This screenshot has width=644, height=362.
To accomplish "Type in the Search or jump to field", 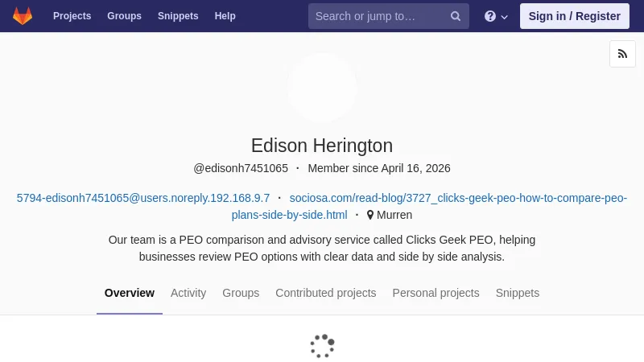I will (377, 16).
